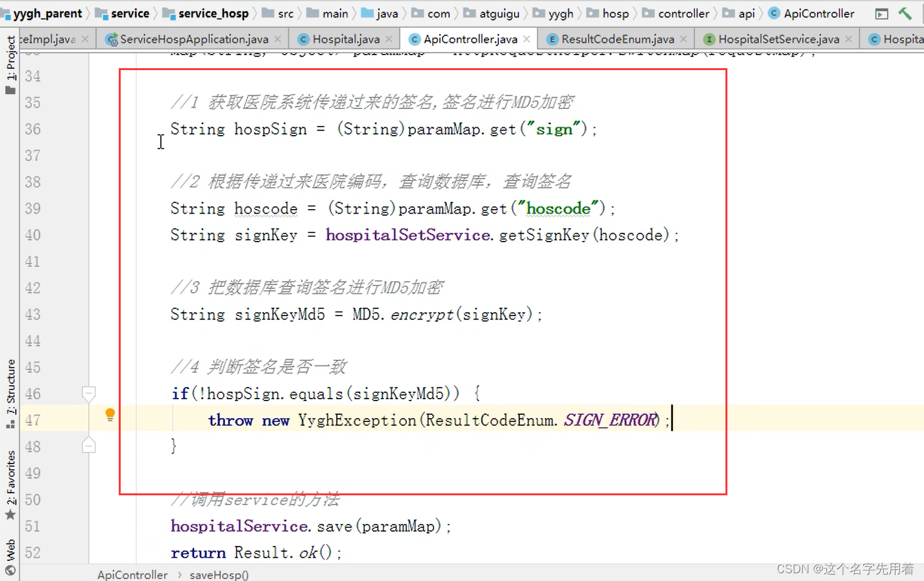Click the window-shaped icon beside the build hammer

(x=881, y=14)
